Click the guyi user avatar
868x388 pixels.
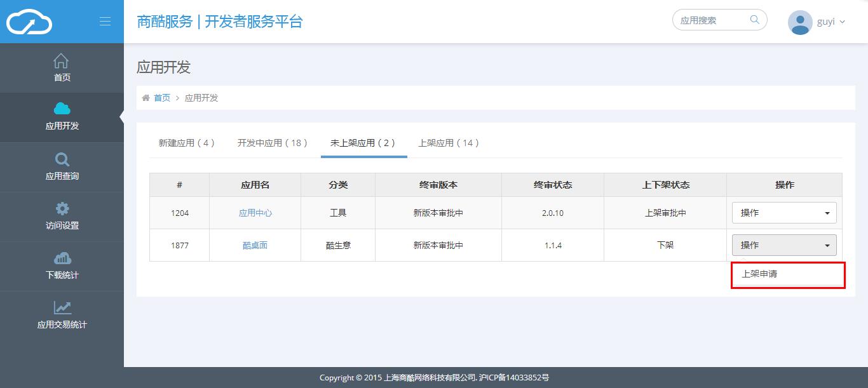pyautogui.click(x=800, y=22)
